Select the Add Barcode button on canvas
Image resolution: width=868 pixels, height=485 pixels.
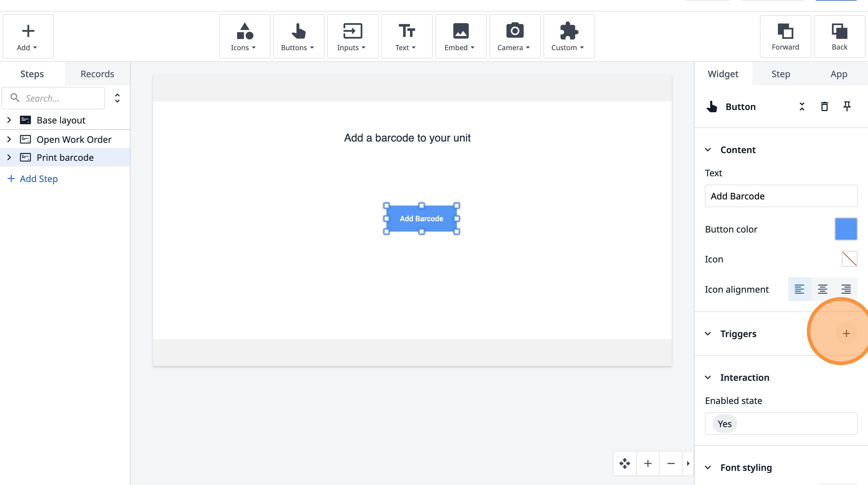pos(421,219)
